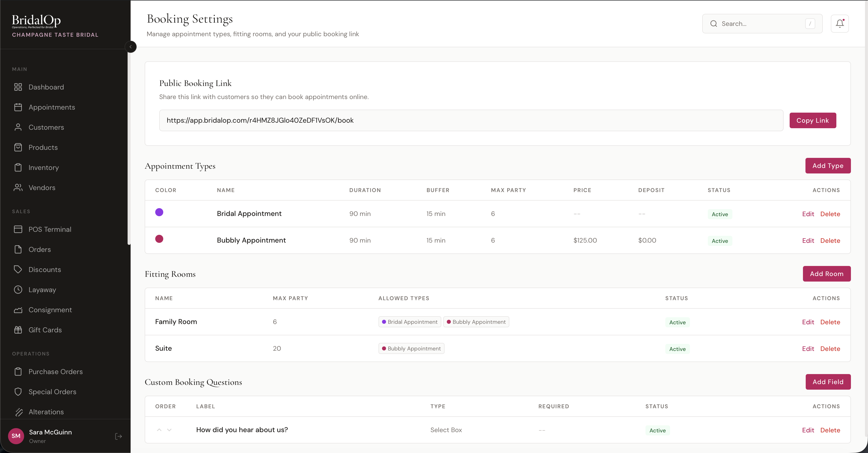The height and width of the screenshot is (453, 868).
Task: Open the POS Terminal icon
Action: [x=18, y=229]
